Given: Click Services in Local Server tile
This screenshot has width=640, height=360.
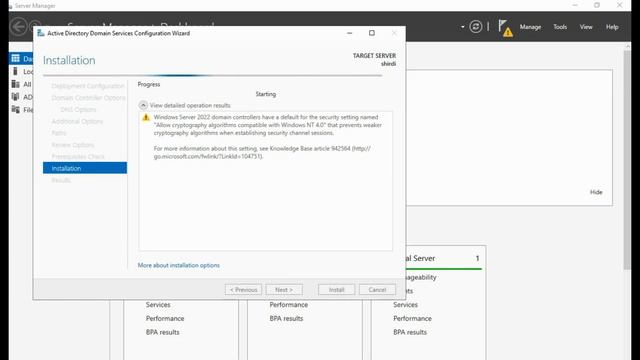Looking at the screenshot, I should 405,305.
